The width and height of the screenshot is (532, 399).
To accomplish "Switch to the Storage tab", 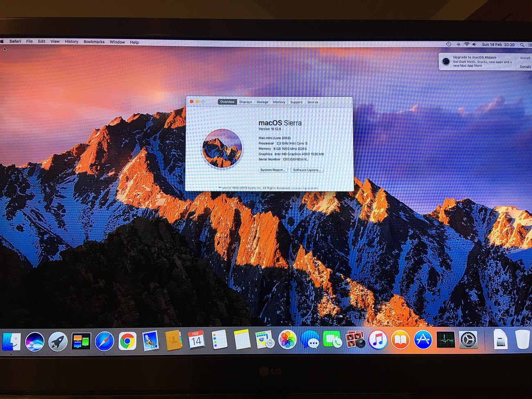I will 262,102.
